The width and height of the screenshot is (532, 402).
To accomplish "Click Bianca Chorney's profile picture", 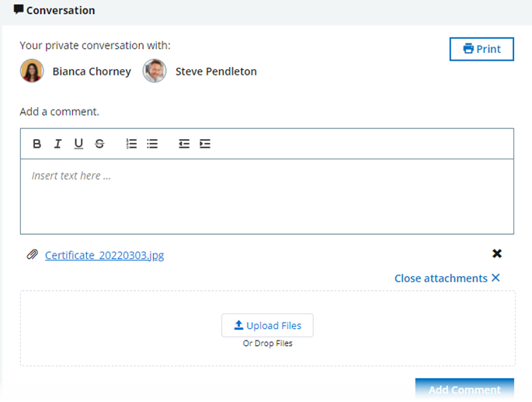I will tap(32, 71).
